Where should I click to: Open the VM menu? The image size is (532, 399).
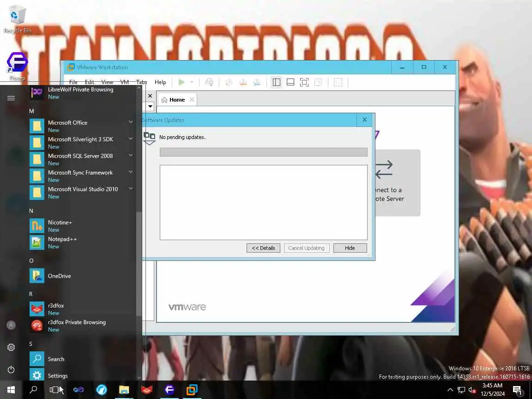point(125,82)
